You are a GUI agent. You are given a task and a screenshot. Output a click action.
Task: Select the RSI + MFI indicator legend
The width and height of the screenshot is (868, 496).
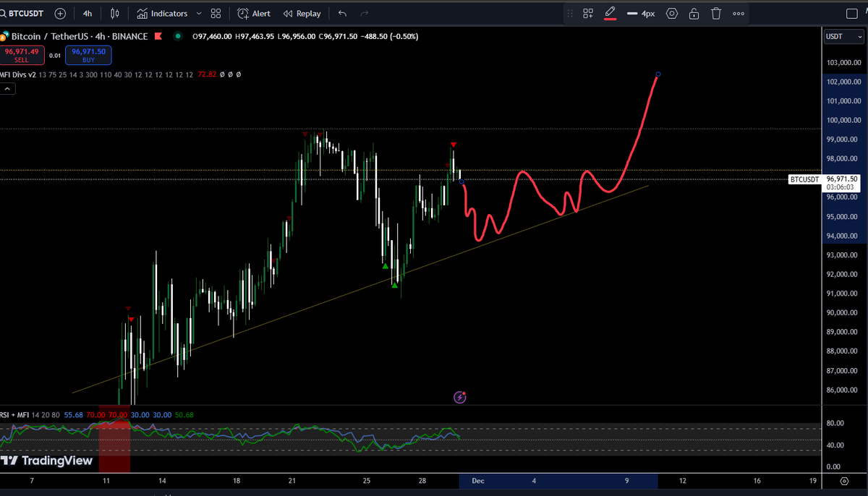(14, 415)
